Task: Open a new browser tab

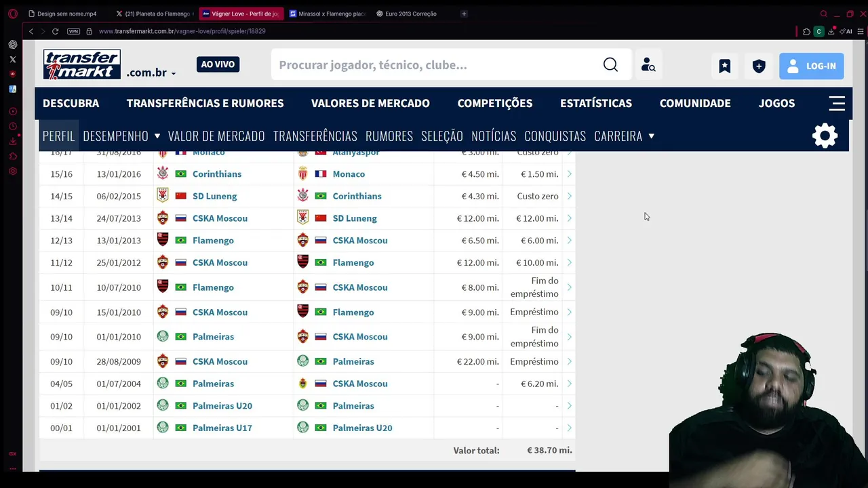Action: pyautogui.click(x=464, y=14)
